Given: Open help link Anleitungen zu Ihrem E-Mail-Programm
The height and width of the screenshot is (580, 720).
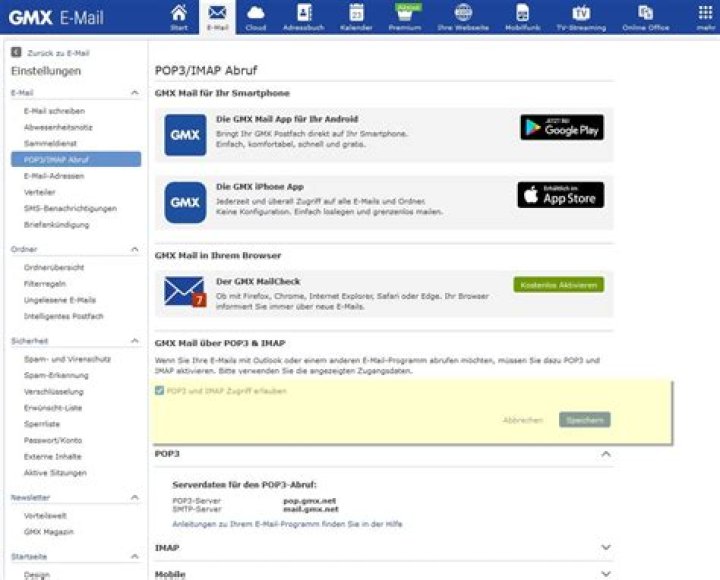Looking at the screenshot, I should (x=287, y=524).
